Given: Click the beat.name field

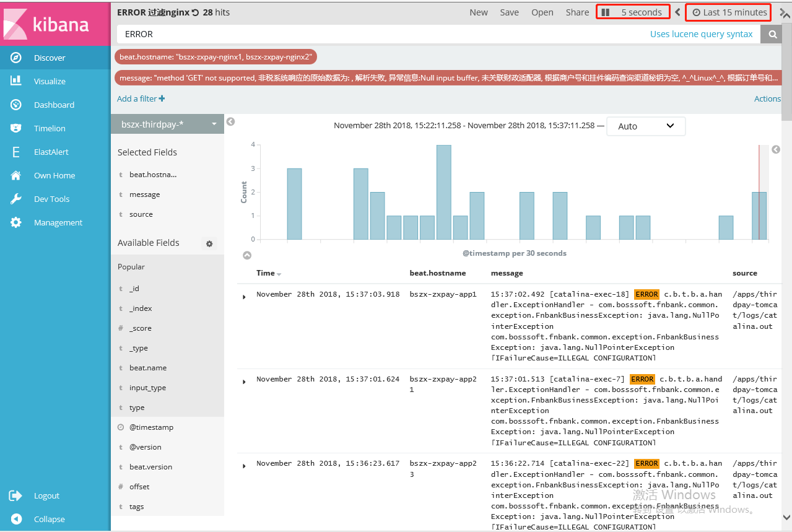Looking at the screenshot, I should tap(148, 368).
